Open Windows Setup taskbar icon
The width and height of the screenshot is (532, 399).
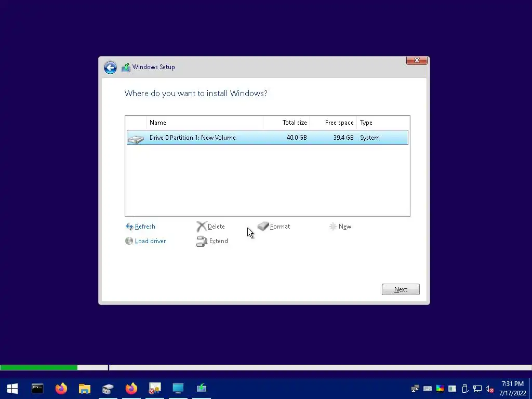click(202, 388)
